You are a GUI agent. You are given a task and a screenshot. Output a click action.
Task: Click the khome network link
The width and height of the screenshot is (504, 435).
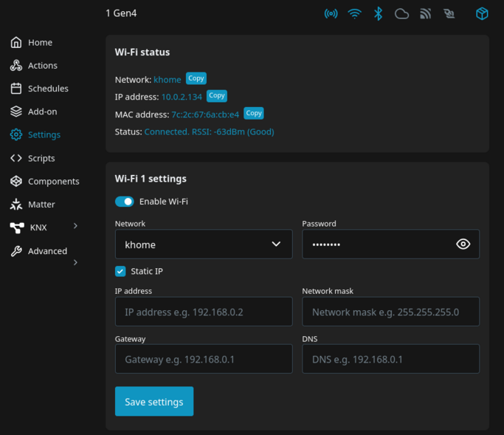coord(168,80)
